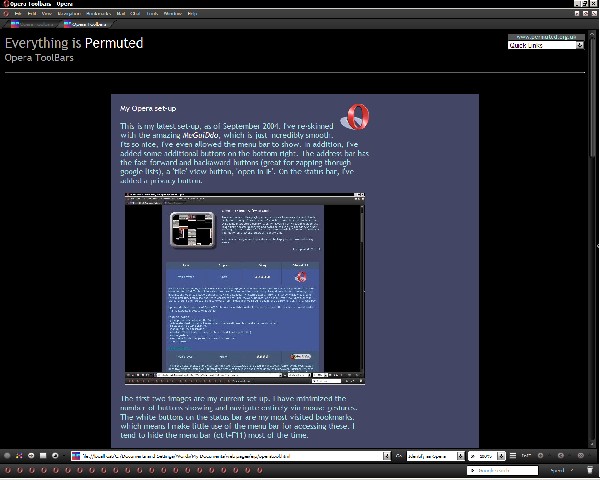Open the zoom percentage dropdown
The width and height of the screenshot is (600, 480).
click(x=487, y=456)
